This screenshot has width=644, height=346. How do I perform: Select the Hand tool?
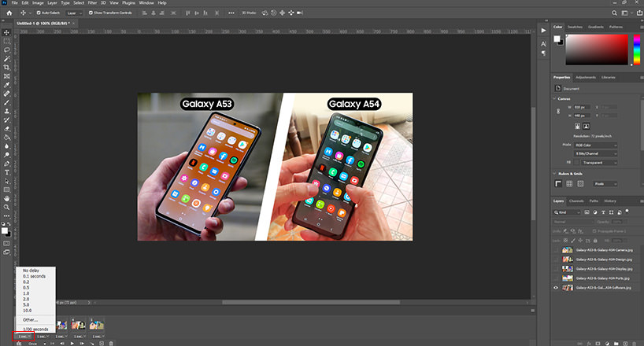click(6, 198)
